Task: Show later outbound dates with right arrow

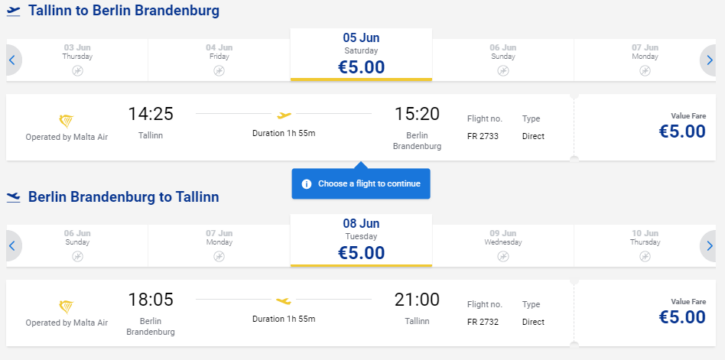Action: tap(709, 60)
